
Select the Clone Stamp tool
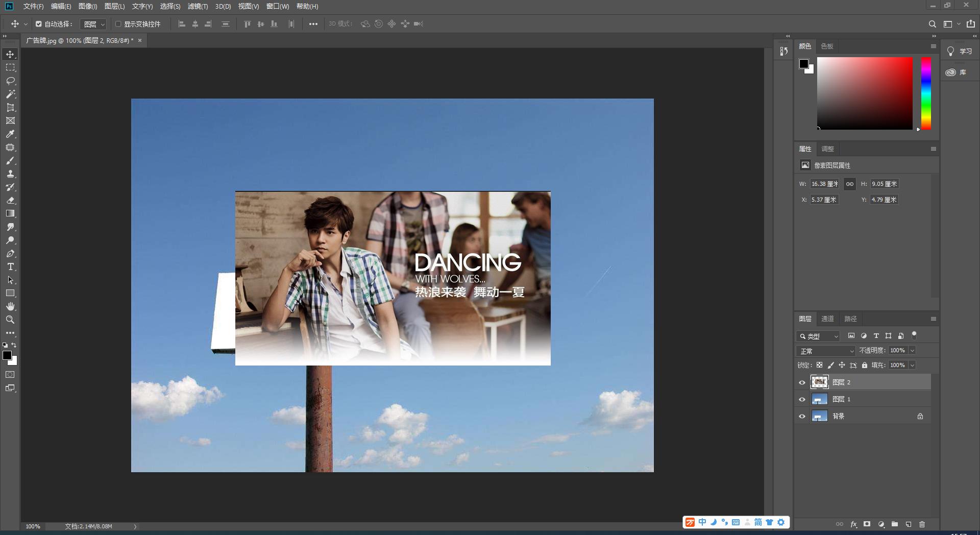click(x=10, y=174)
